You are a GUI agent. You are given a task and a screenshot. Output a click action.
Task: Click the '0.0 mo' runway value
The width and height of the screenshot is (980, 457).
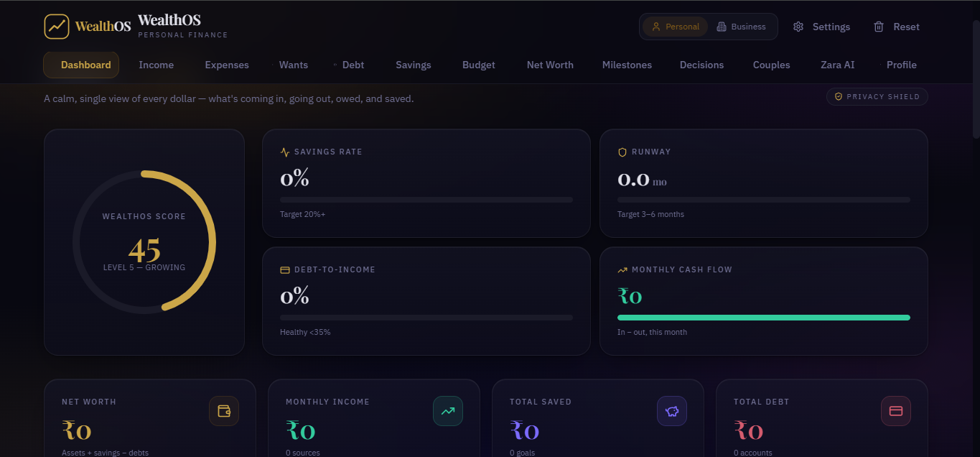(x=642, y=179)
